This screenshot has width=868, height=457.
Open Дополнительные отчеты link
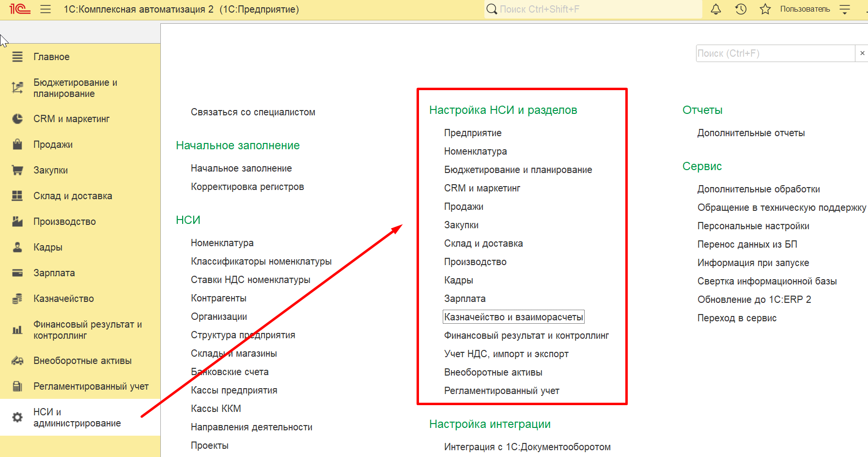pos(751,133)
